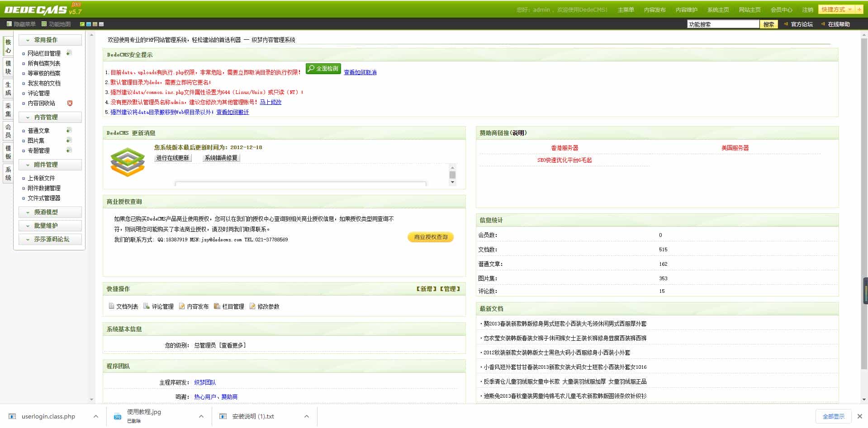Click the yellow 商业授权查询 button
This screenshot has width=868, height=428.
(431, 237)
